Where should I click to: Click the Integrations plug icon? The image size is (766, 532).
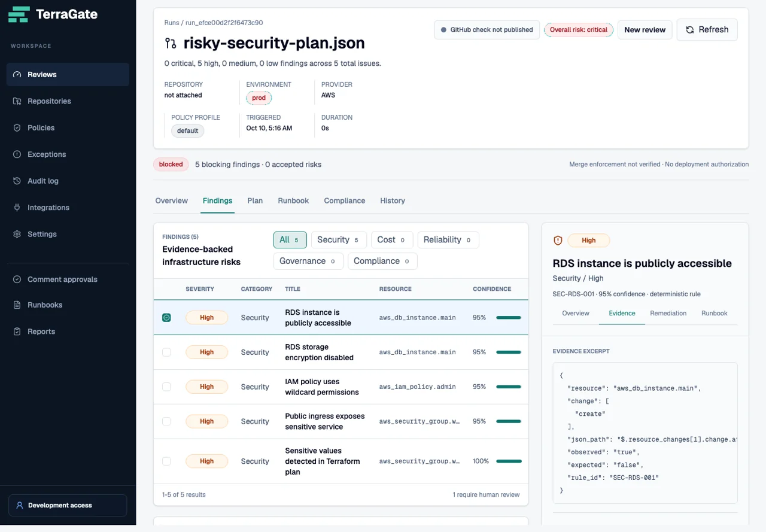point(17,208)
